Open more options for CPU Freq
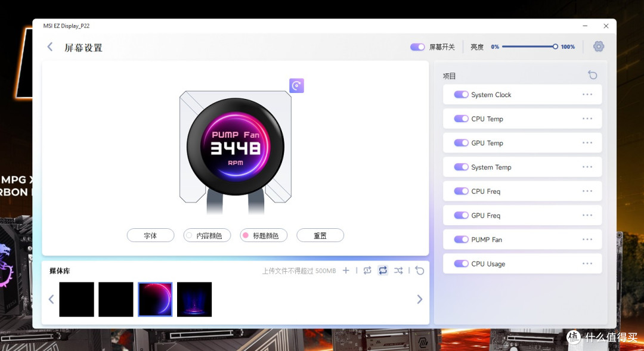 587,191
